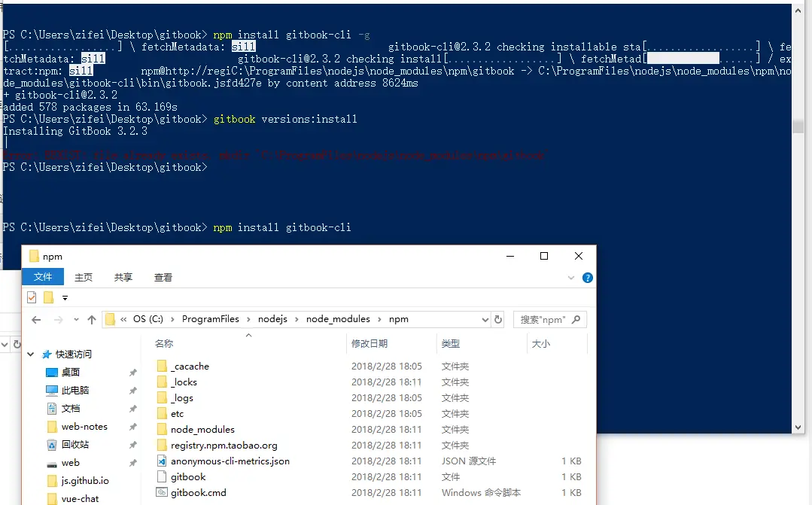The width and height of the screenshot is (812, 505).
Task: Click the JSON file icon beside anonymous-cli-metrics.json
Action: (162, 461)
